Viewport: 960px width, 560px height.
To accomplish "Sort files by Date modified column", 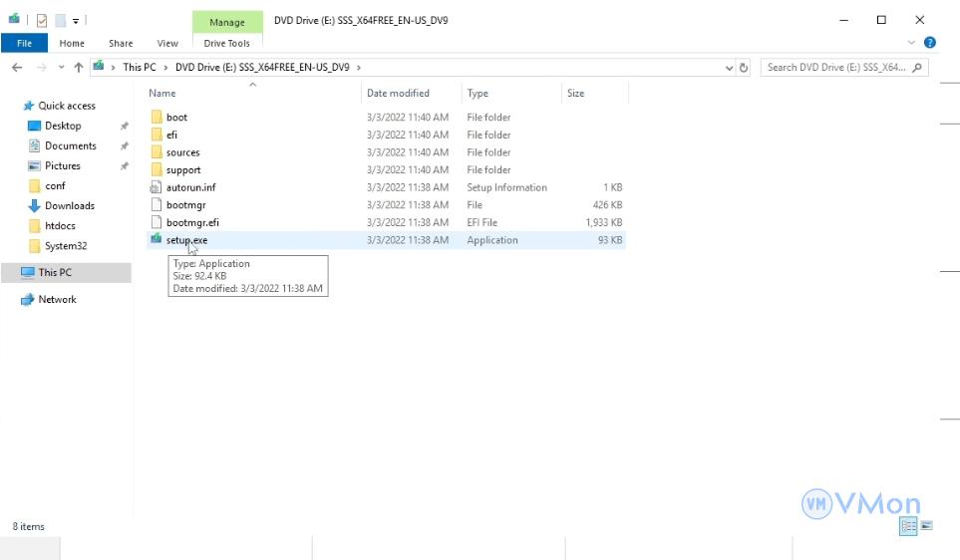I will click(398, 93).
